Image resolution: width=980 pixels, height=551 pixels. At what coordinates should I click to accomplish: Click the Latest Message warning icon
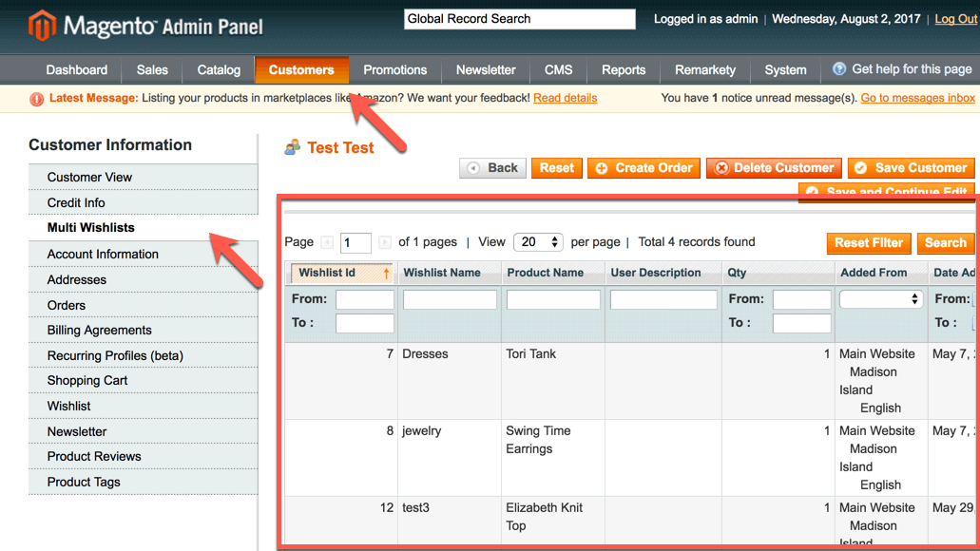click(36, 99)
